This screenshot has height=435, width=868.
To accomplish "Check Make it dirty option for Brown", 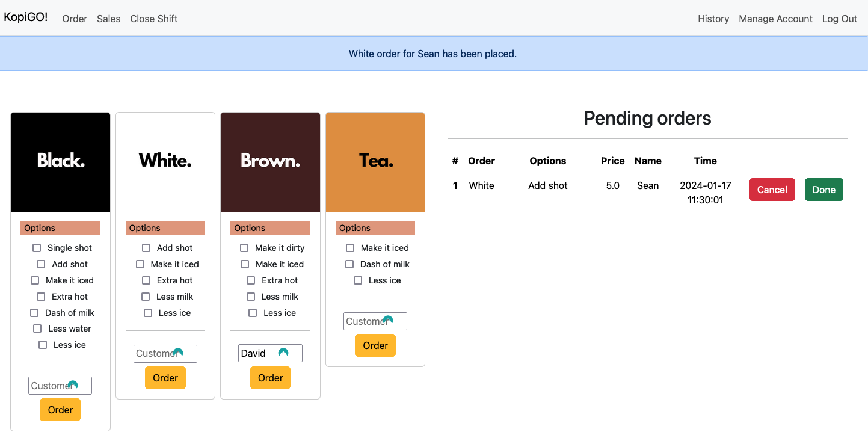I will [244, 248].
